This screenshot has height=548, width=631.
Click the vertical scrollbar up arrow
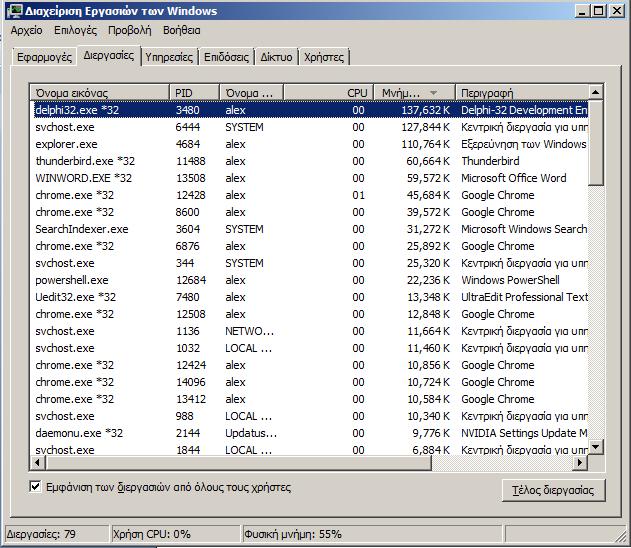(596, 93)
